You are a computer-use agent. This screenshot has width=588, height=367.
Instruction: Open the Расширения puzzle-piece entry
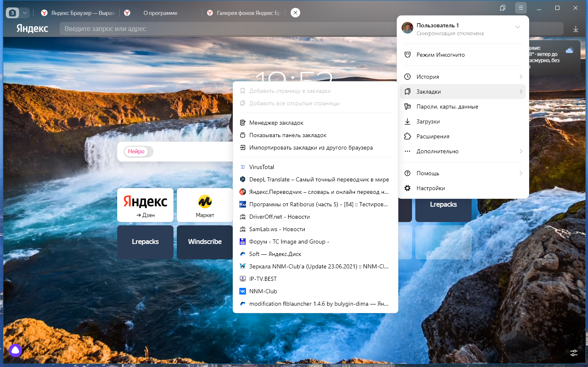pos(463,136)
